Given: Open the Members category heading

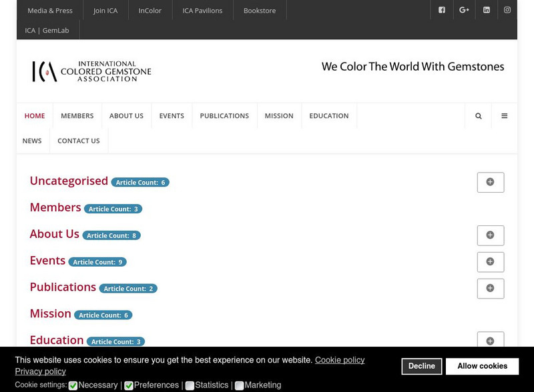Looking at the screenshot, I should [x=55, y=207].
